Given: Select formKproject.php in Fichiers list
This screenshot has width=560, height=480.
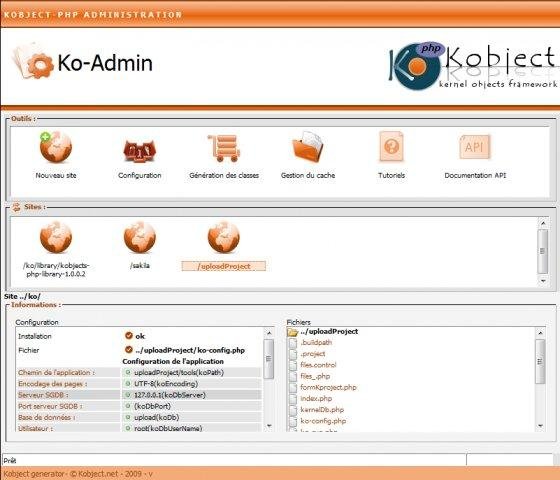Looking at the screenshot, I should tap(328, 388).
